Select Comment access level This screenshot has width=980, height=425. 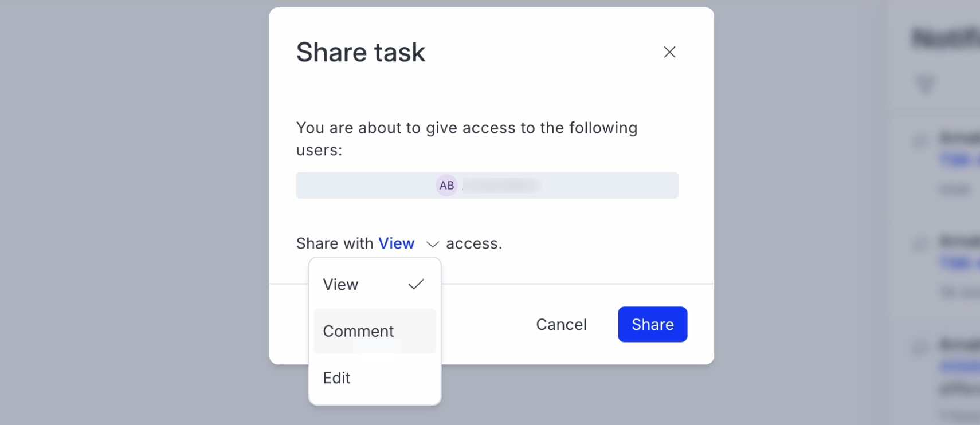(358, 331)
